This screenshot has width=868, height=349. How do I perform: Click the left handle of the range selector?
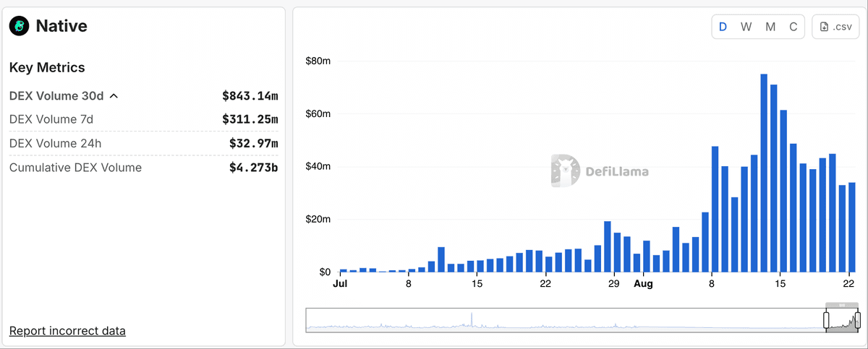point(826,319)
